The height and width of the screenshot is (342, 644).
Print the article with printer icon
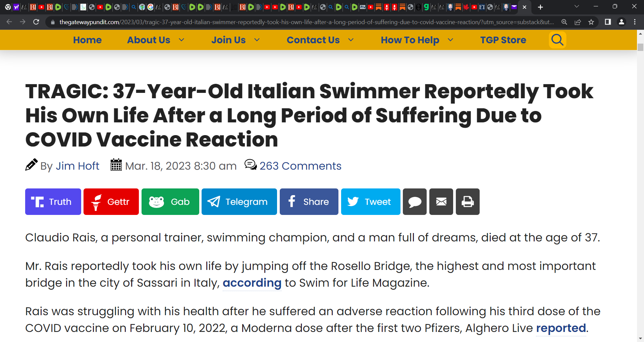(468, 202)
